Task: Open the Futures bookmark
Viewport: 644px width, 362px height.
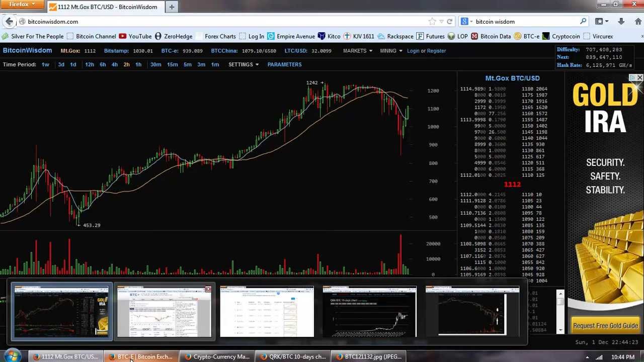Action: click(x=430, y=36)
